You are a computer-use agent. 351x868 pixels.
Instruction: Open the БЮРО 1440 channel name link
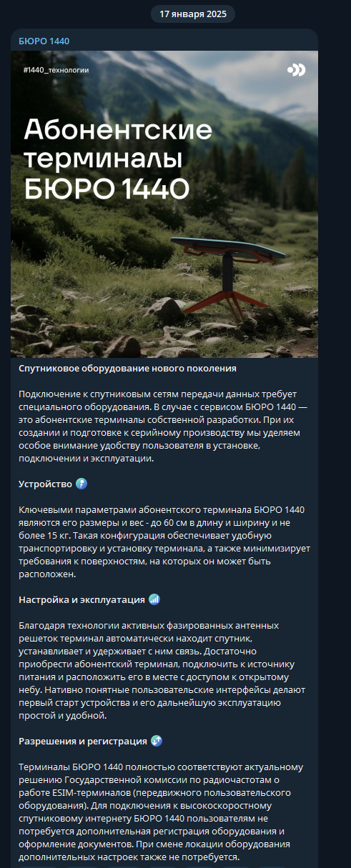pyautogui.click(x=44, y=41)
